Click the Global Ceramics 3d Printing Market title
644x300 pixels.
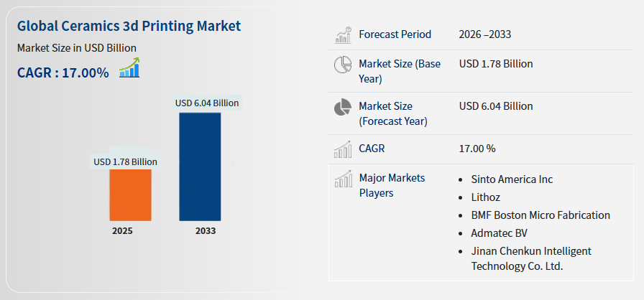click(x=129, y=27)
